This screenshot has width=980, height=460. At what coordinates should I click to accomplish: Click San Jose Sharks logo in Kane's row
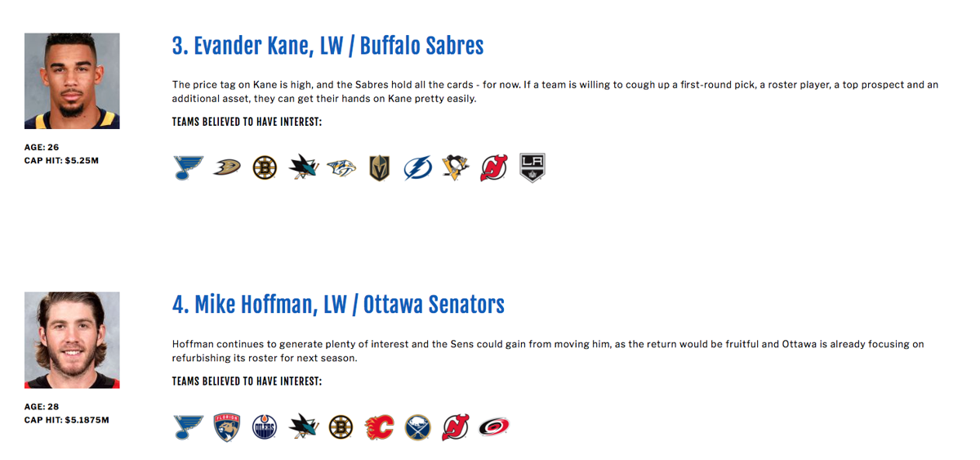tap(303, 167)
